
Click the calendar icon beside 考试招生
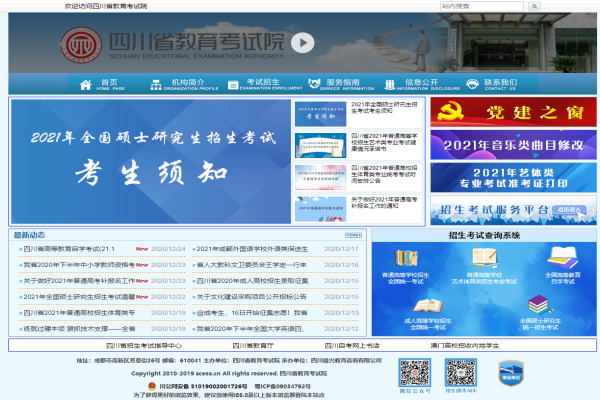point(233,85)
